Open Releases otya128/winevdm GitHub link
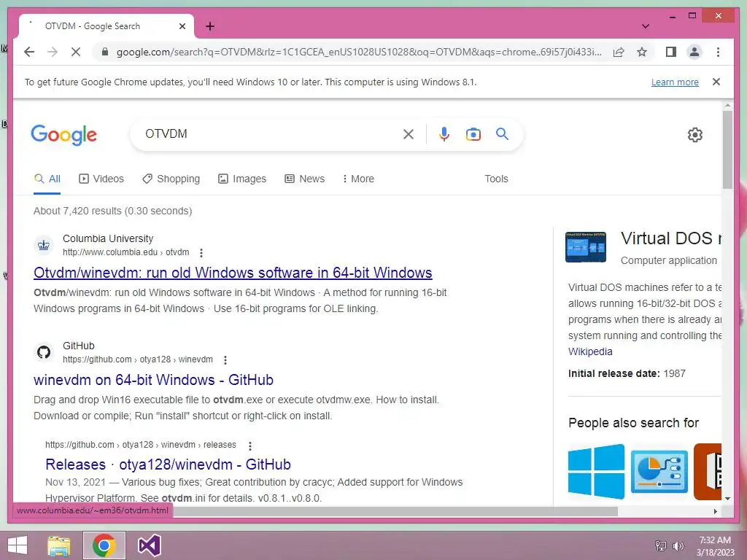The image size is (747, 560). (169, 464)
